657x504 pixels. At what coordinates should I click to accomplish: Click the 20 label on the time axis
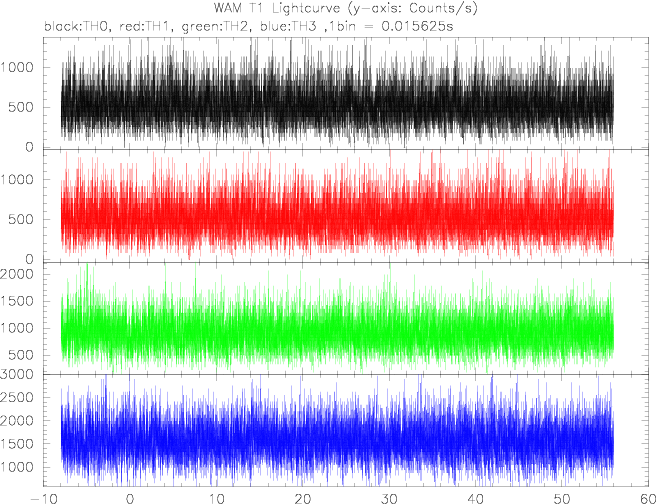point(303,499)
